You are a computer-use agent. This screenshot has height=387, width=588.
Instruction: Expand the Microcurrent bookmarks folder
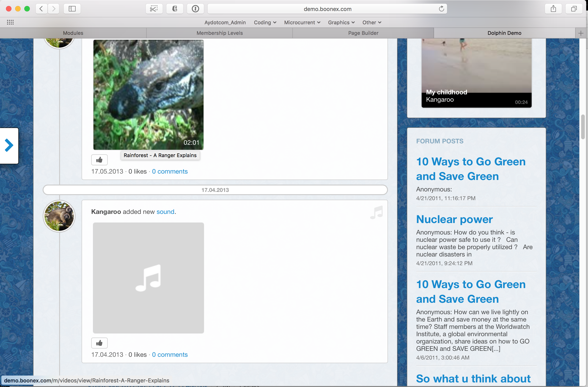click(302, 22)
